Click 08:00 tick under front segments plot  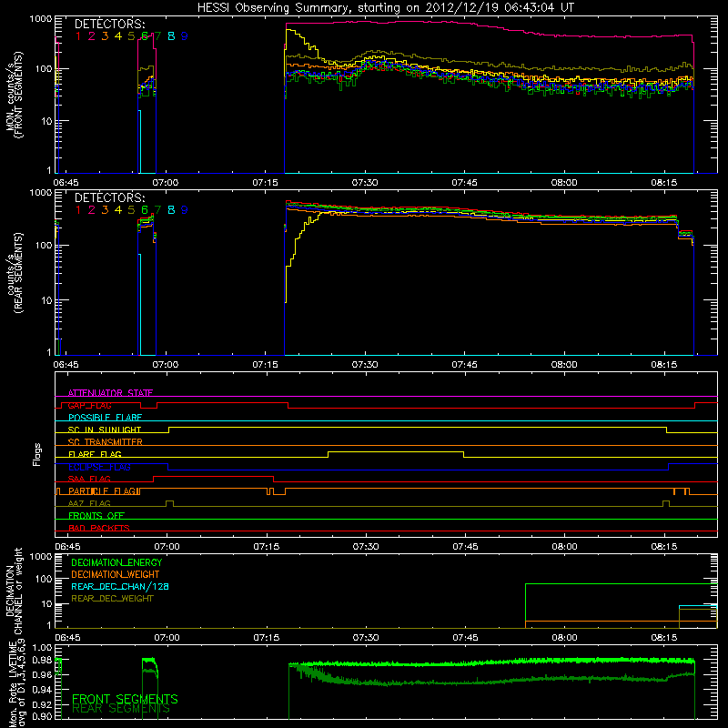click(564, 183)
